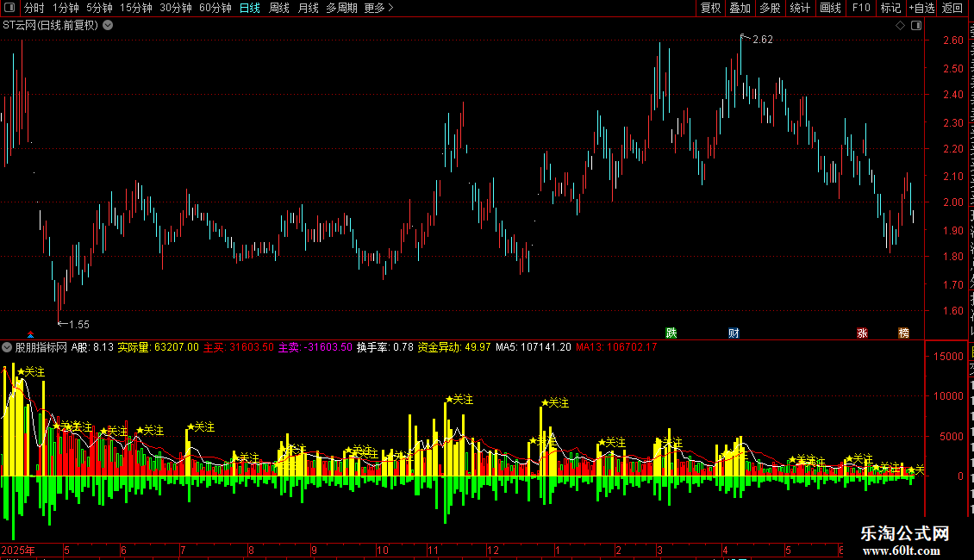Select the 15分钟 period
This screenshot has width=974, height=560.
coord(136,8)
